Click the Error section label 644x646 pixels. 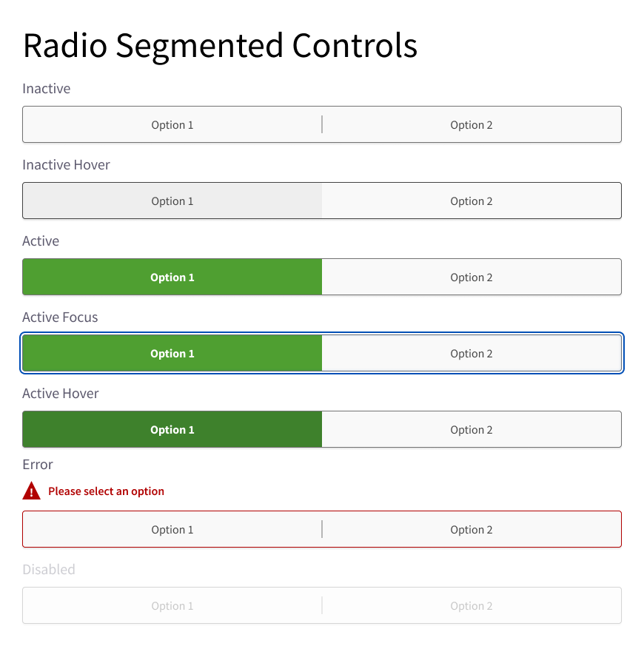click(x=38, y=465)
